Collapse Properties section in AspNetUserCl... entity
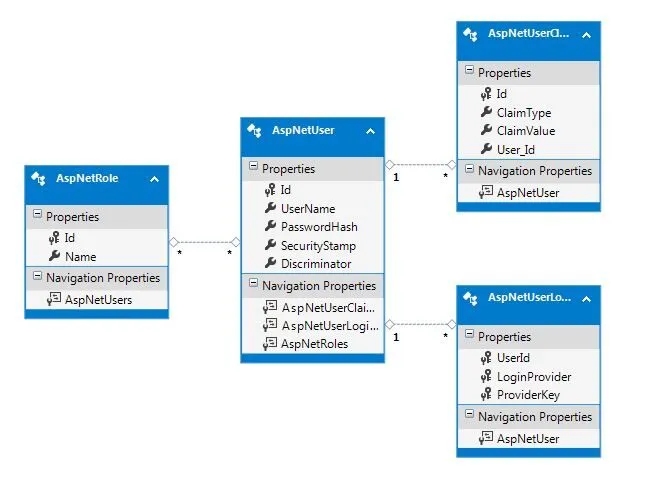Image resolution: width=655 pixels, height=482 pixels. [470, 70]
